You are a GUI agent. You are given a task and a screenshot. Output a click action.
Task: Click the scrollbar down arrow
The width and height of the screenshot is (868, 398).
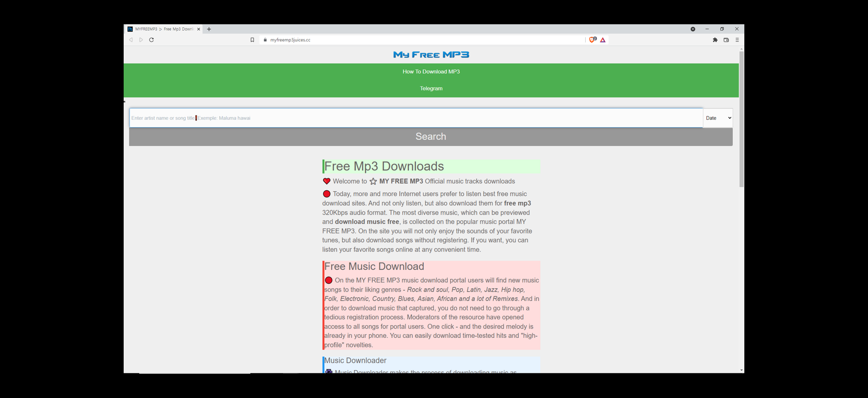point(741,370)
